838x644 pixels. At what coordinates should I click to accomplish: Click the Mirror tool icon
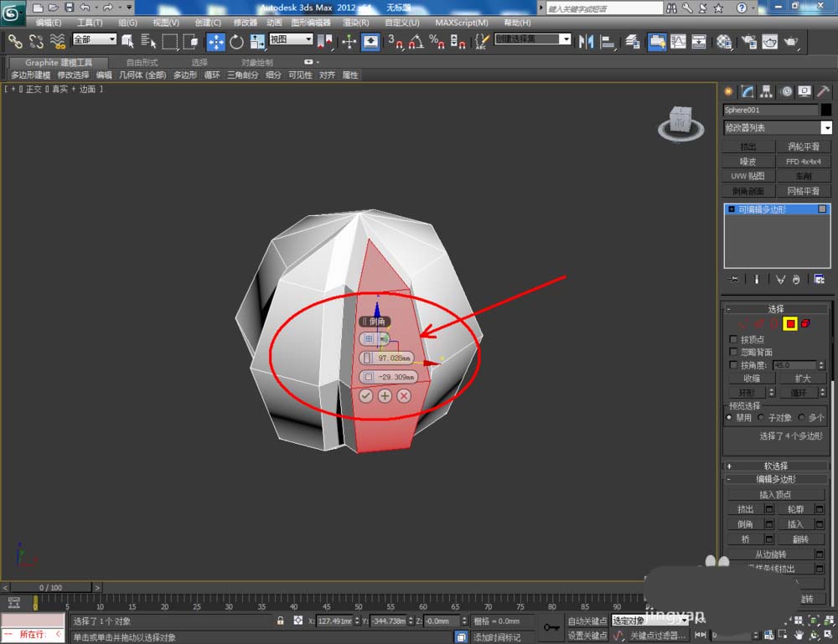pos(587,41)
